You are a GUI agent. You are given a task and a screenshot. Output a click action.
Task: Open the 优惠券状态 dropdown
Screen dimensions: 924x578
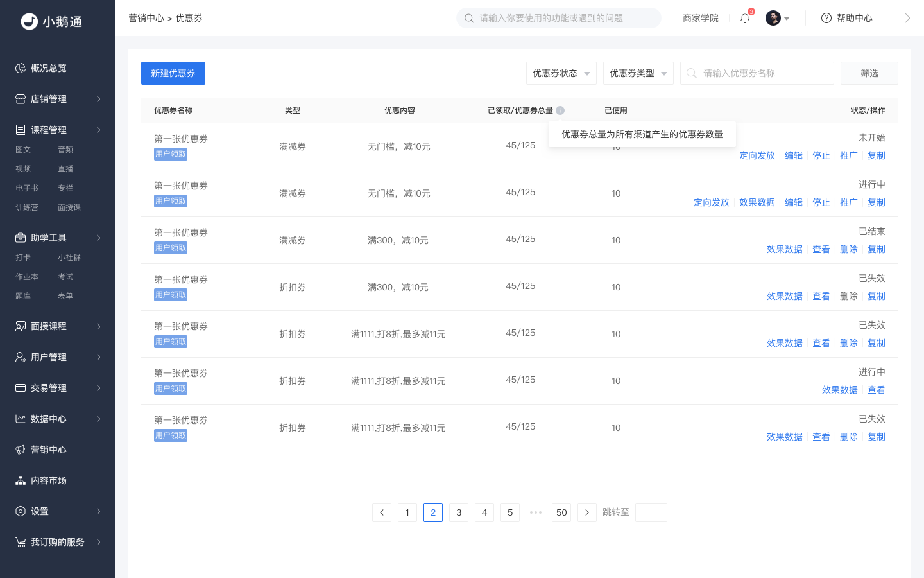[561, 73]
